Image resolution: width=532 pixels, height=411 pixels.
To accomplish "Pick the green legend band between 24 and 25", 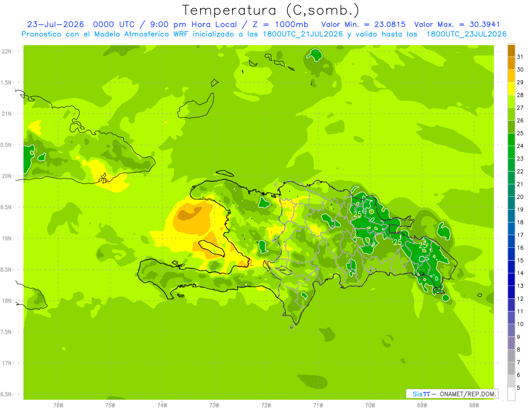I will click(511, 140).
